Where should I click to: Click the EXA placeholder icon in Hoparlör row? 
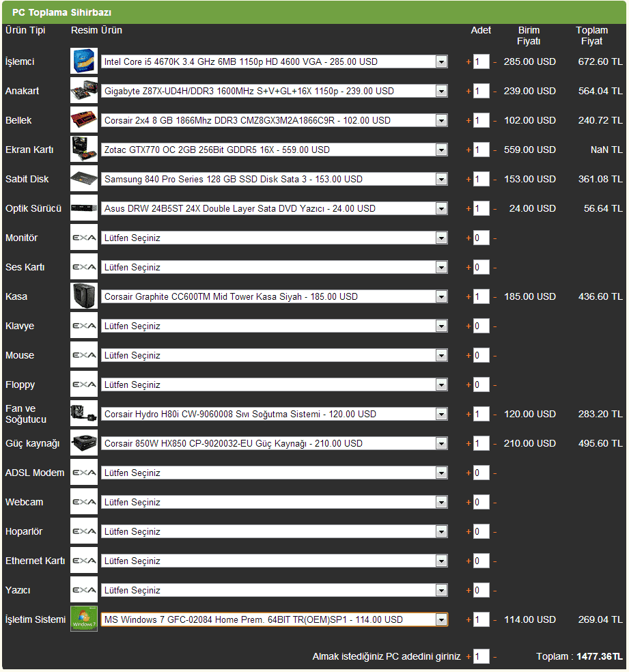[x=84, y=531]
